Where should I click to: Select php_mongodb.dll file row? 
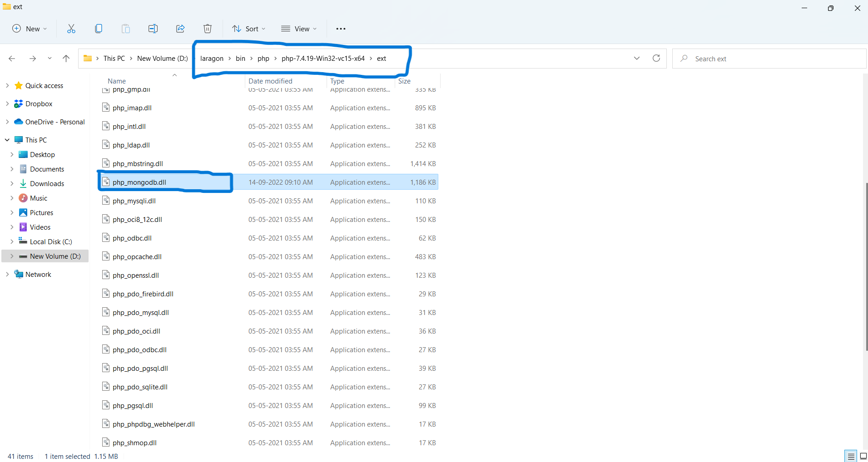pos(268,182)
